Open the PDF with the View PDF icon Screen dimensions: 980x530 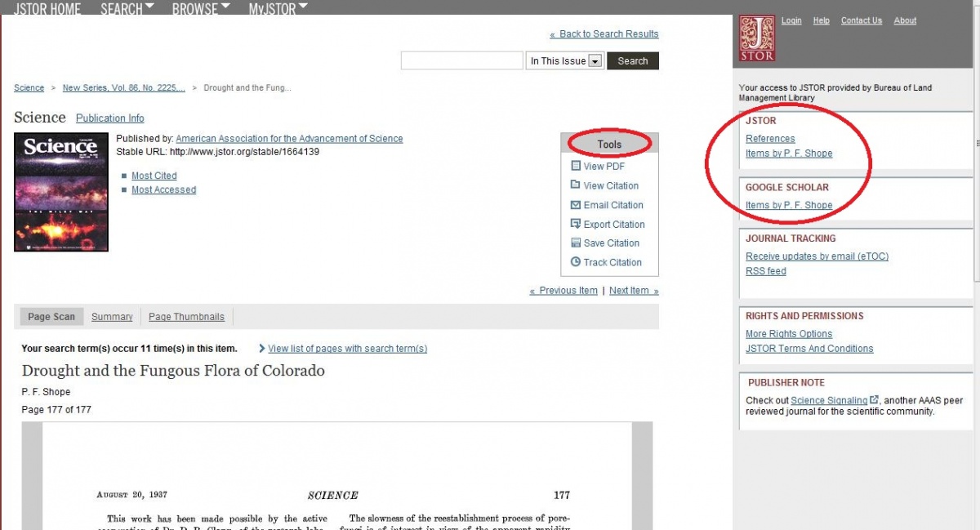[574, 166]
